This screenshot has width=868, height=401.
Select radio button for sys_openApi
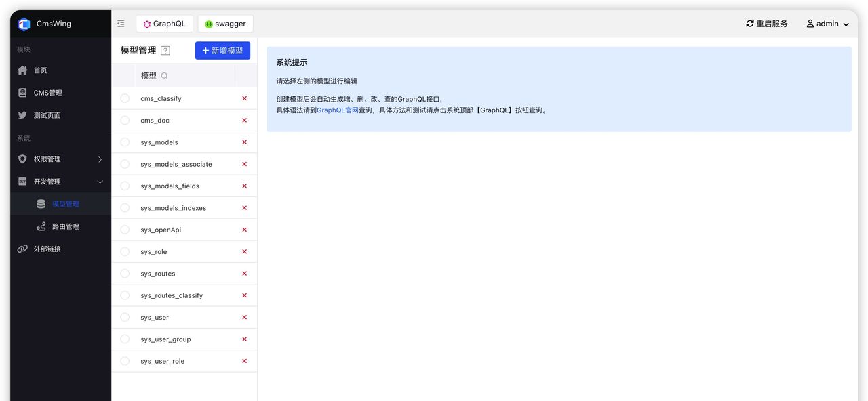(125, 230)
